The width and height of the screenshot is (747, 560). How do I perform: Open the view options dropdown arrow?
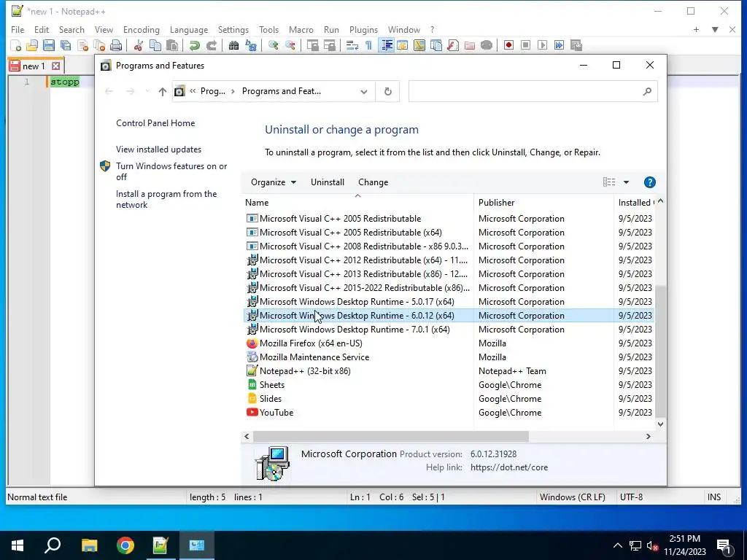[x=627, y=182]
